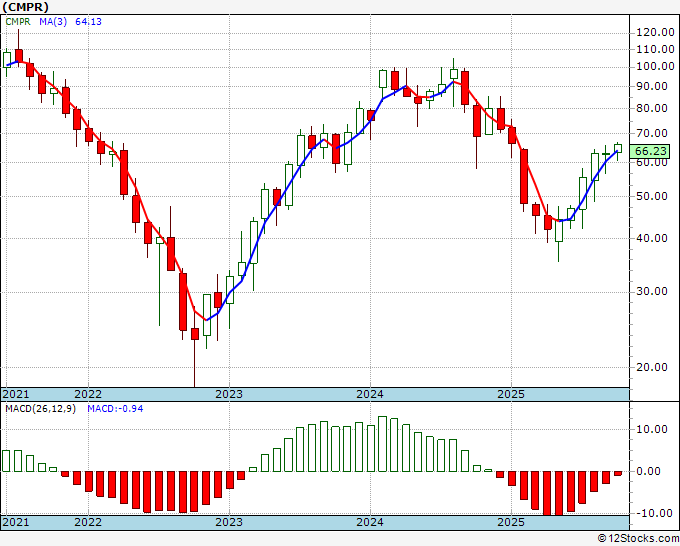
Task: Click the CMPR ticker title
Action: click(x=26, y=7)
